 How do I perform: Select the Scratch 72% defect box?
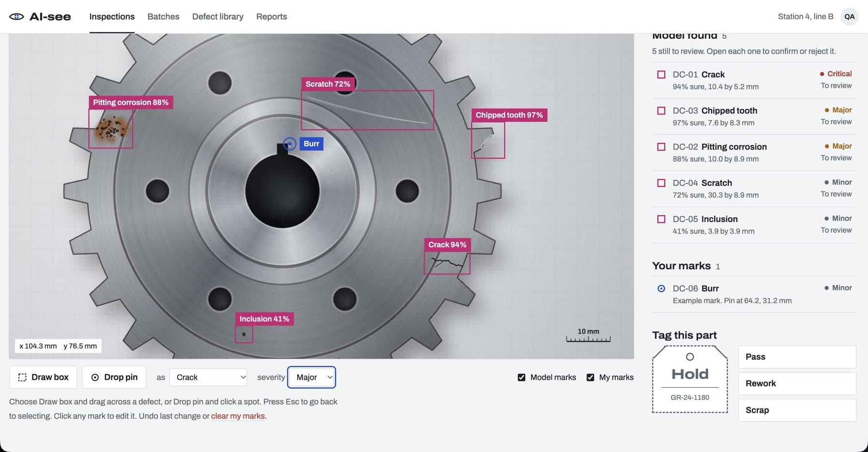(x=367, y=110)
